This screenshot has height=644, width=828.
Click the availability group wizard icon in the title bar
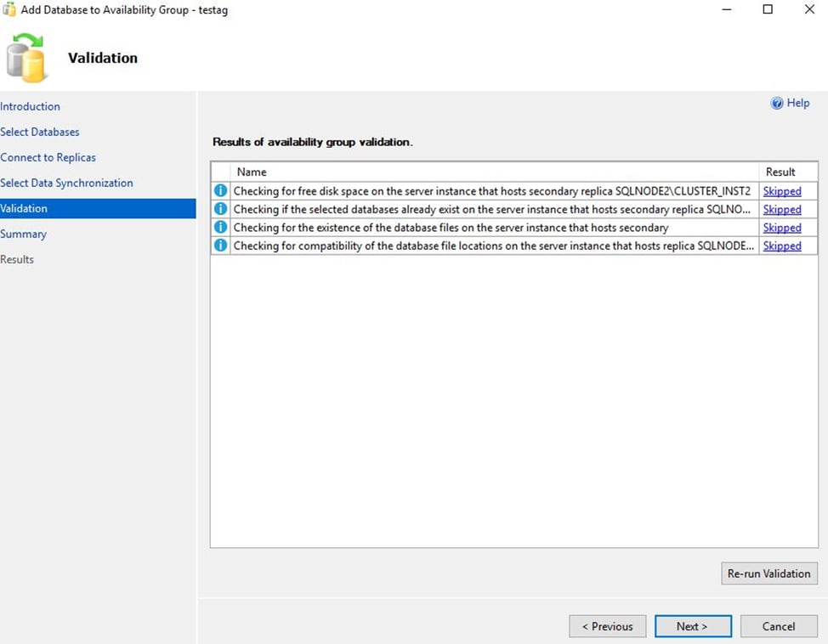[x=10, y=9]
